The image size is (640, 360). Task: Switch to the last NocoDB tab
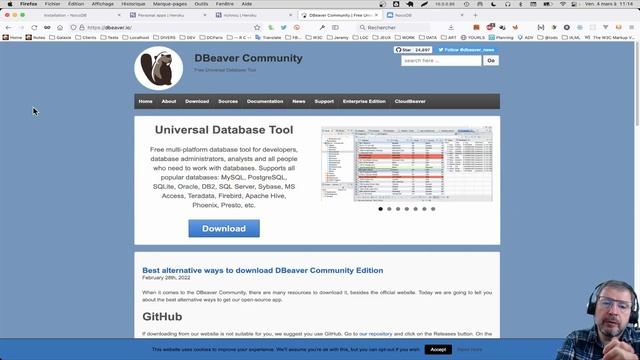click(424, 15)
